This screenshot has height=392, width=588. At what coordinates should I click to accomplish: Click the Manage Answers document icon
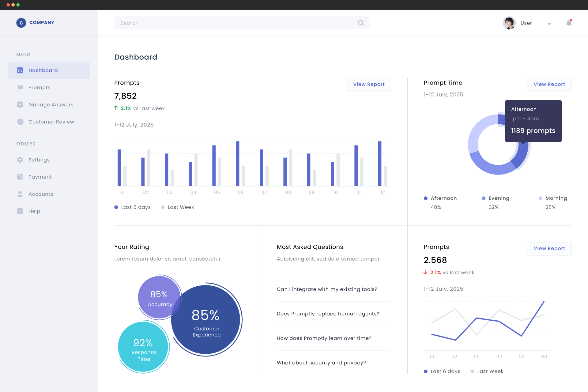20,105
